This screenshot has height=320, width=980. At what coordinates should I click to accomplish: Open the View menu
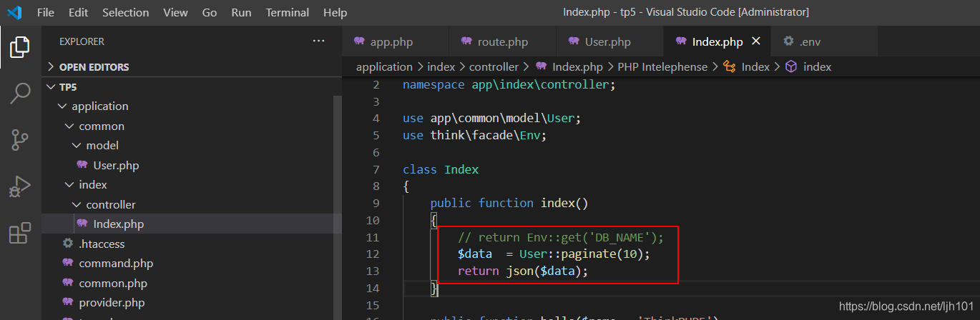[176, 13]
